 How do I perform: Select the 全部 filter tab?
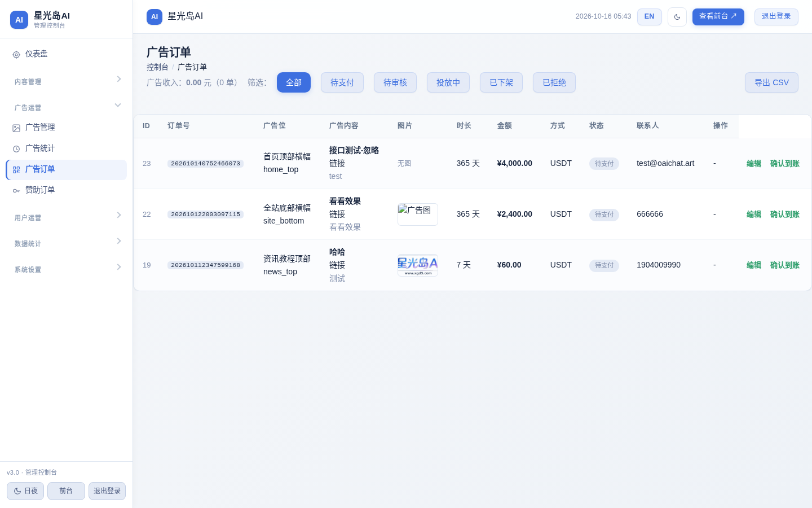294,82
